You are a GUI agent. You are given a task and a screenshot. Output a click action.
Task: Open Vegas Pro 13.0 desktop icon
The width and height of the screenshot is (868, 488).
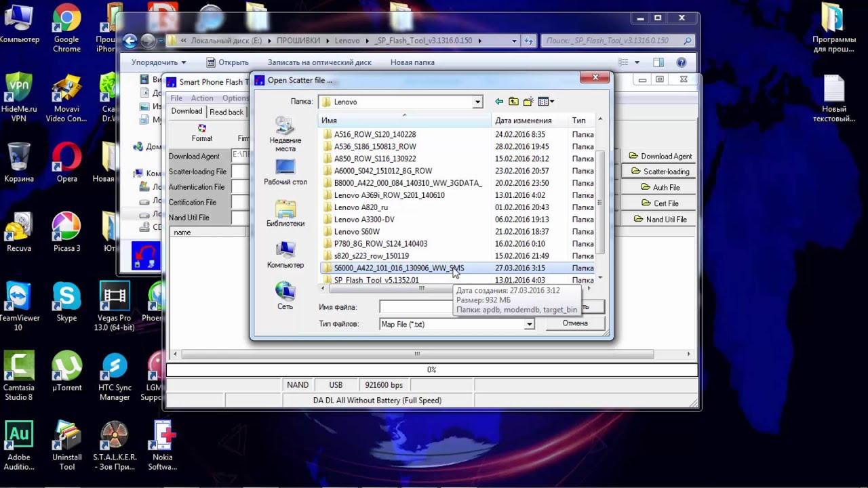pos(115,307)
